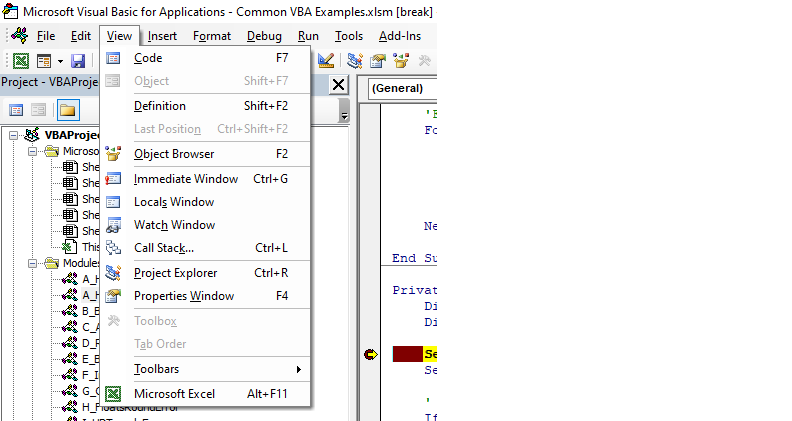Click the Code menu item icon
This screenshot has height=421, width=792.
pyautogui.click(x=113, y=58)
